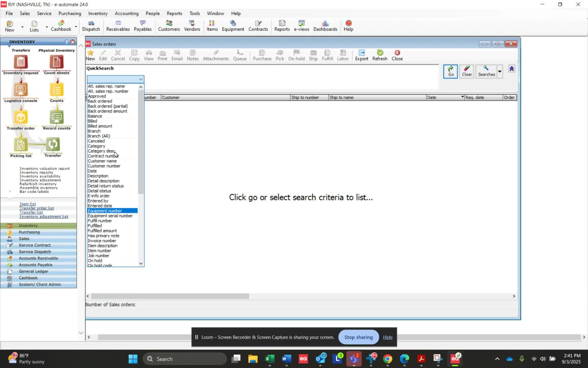588x368 pixels.
Task: Open the Purchasing menu
Action: click(x=70, y=13)
